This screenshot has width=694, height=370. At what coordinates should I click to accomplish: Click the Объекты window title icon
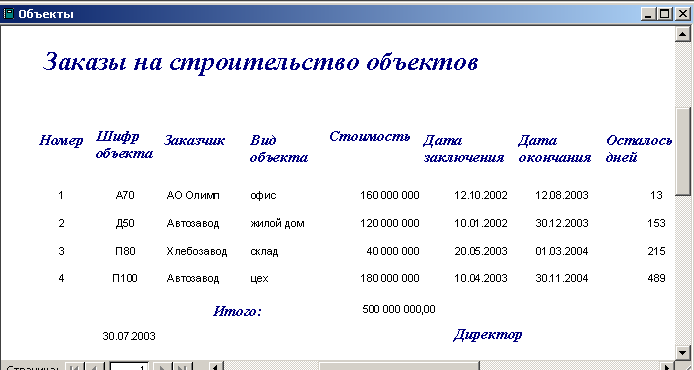coord(8,14)
